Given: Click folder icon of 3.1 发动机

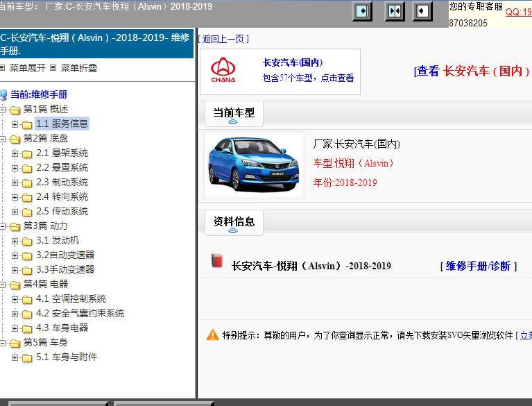Looking at the screenshot, I should 27,242.
